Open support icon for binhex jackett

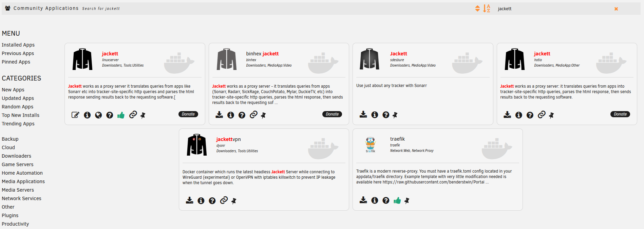[242, 115]
